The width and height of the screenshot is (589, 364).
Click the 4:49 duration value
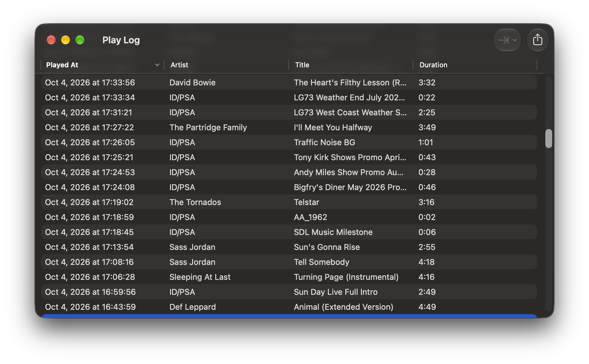pos(427,307)
